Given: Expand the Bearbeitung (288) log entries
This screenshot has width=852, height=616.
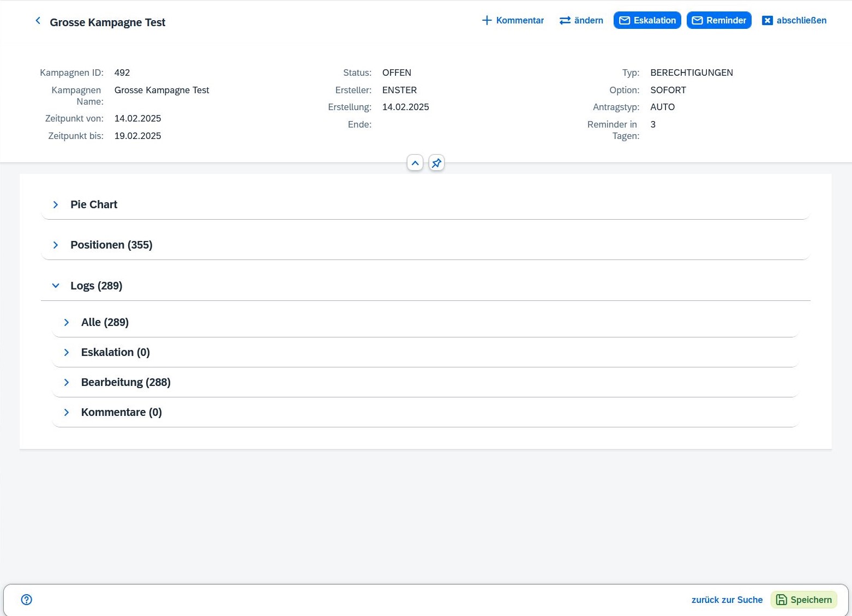Looking at the screenshot, I should click(x=67, y=382).
